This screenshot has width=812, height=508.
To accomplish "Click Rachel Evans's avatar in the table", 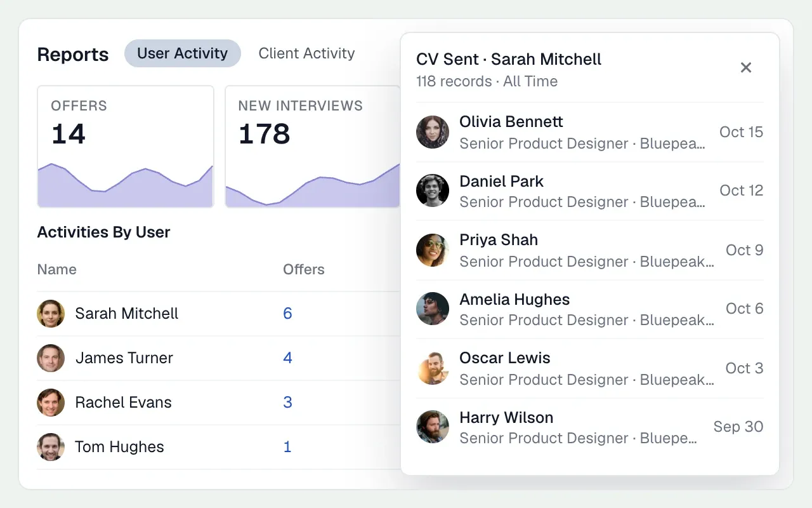I will [51, 403].
